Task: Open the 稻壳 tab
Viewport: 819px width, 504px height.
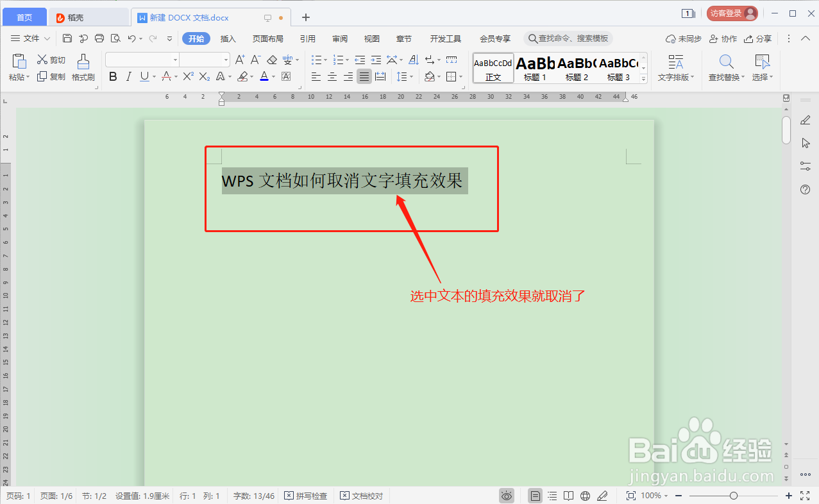Action: [x=89, y=17]
